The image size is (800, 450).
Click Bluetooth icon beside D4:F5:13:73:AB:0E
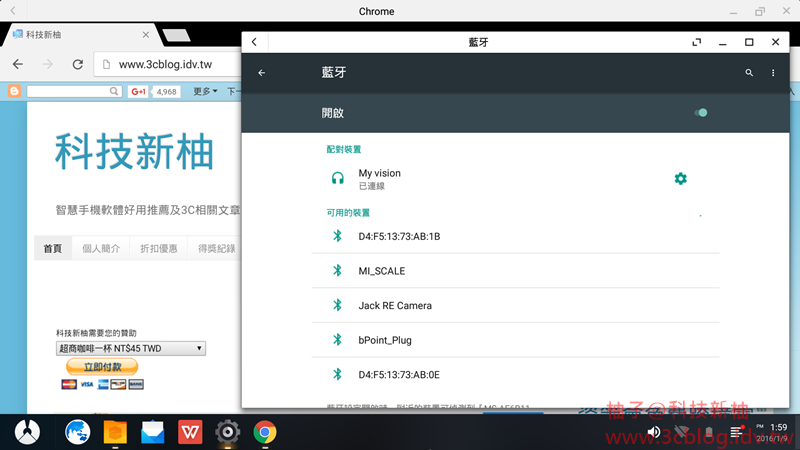(337, 374)
